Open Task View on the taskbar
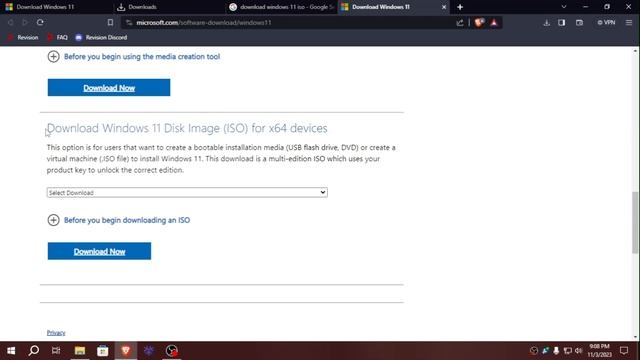The width and height of the screenshot is (640, 360). coord(56,351)
